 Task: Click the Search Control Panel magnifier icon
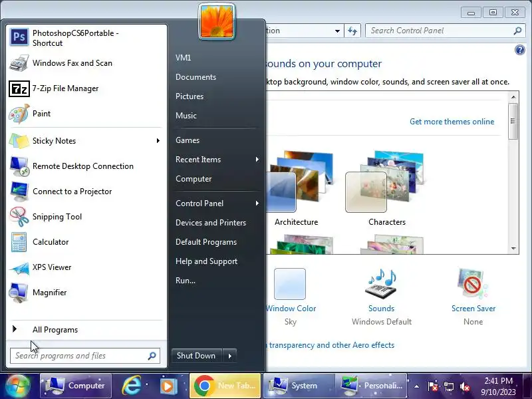517,31
